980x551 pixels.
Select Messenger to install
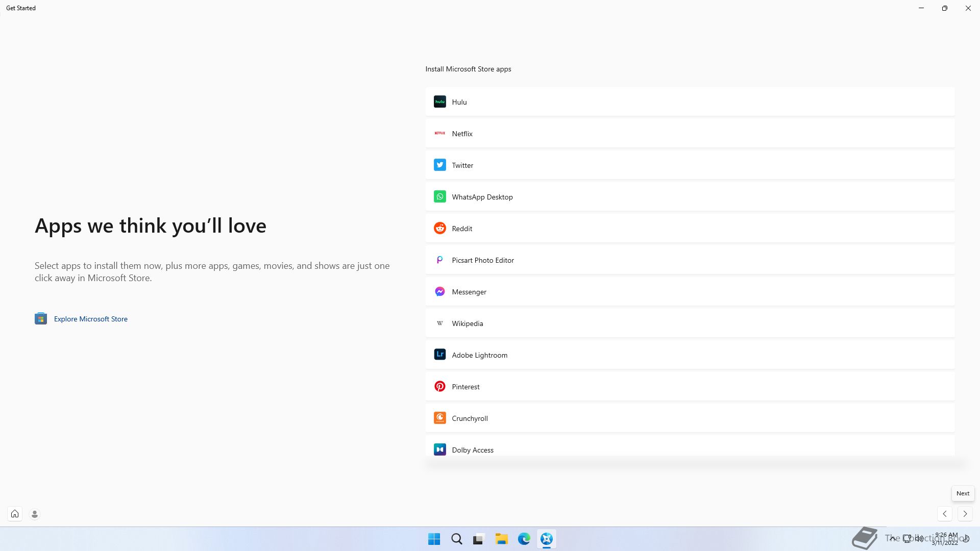[690, 291]
